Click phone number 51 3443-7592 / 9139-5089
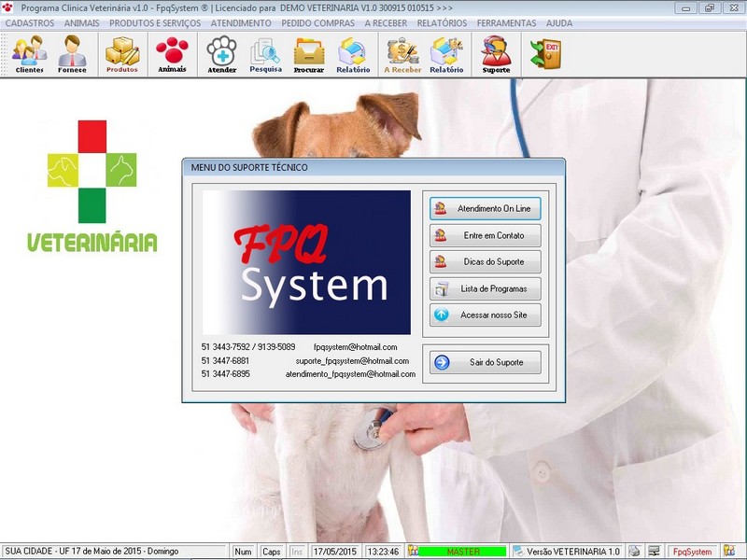This screenshot has height=560, width=747. tap(247, 347)
